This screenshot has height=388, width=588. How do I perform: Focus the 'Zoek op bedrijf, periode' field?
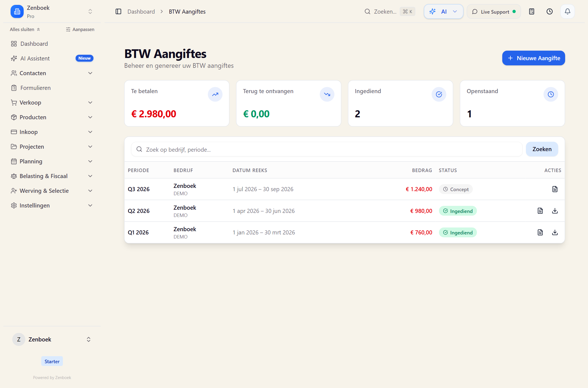pyautogui.click(x=327, y=149)
